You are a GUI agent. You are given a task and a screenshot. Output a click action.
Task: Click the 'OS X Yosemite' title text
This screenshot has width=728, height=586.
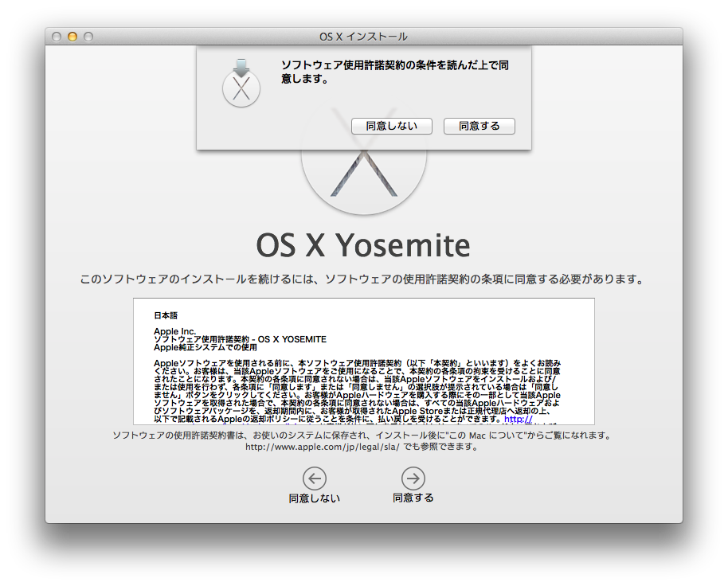363,245
